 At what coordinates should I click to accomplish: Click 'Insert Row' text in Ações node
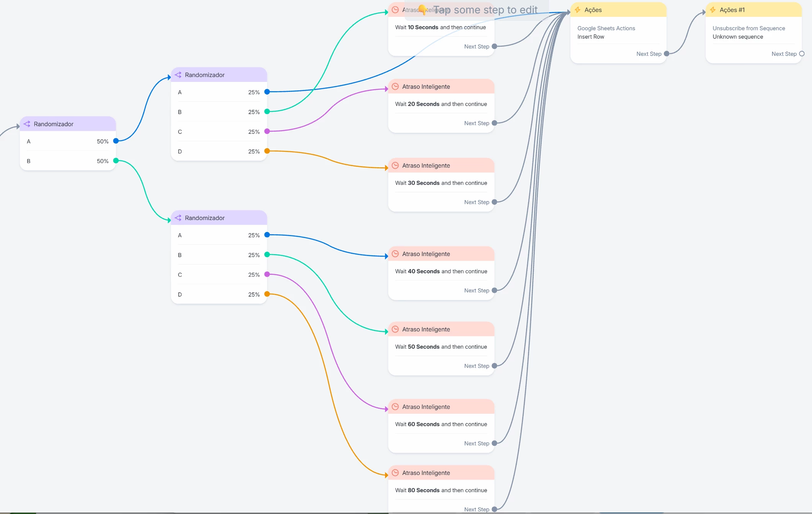(x=591, y=37)
